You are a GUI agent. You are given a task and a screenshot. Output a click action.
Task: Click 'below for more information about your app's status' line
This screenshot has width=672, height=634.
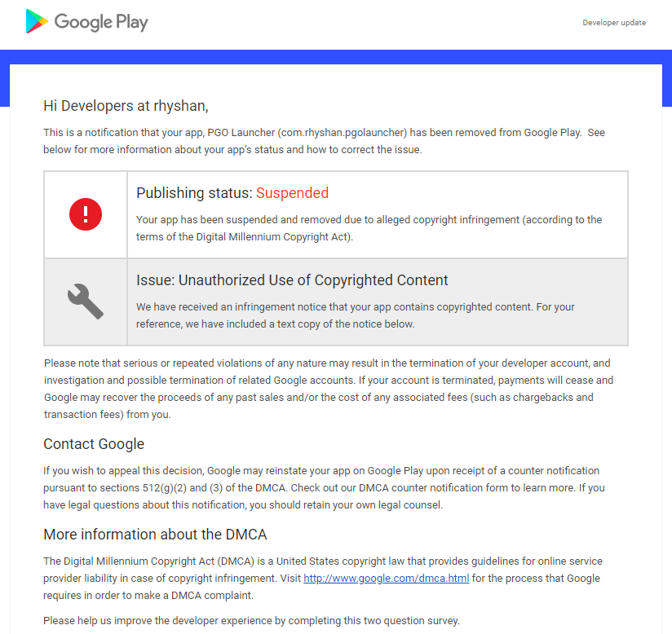pos(232,150)
